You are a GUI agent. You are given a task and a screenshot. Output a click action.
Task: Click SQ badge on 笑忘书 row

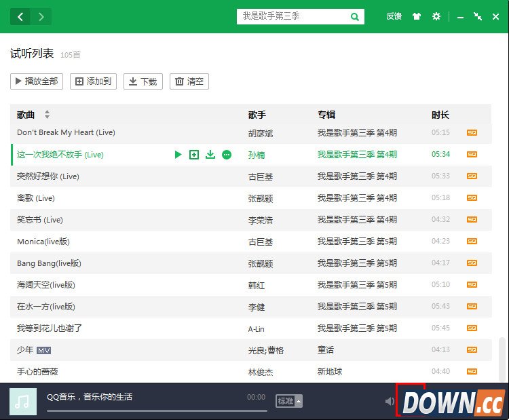(x=472, y=219)
